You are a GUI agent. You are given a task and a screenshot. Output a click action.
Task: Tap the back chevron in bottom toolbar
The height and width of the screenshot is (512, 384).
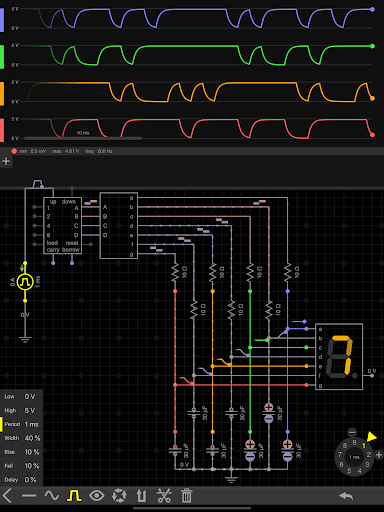[x=7, y=496]
